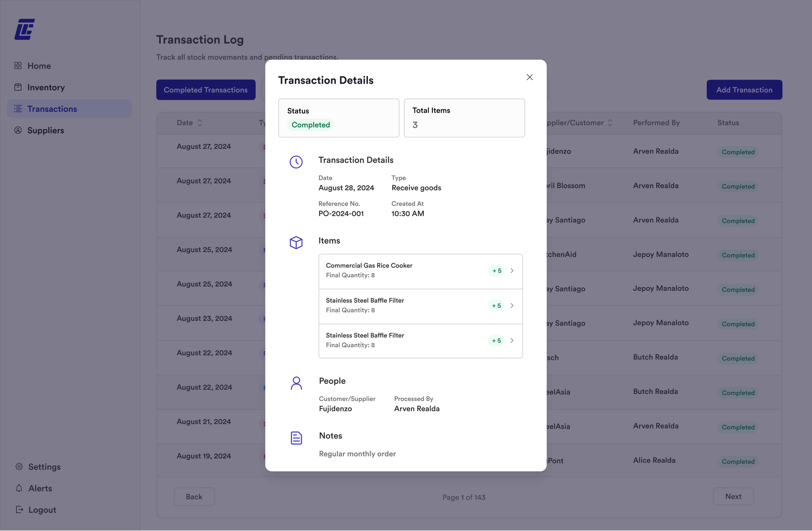Click Arven Realda under Processed By
812x531 pixels.
pyautogui.click(x=417, y=408)
